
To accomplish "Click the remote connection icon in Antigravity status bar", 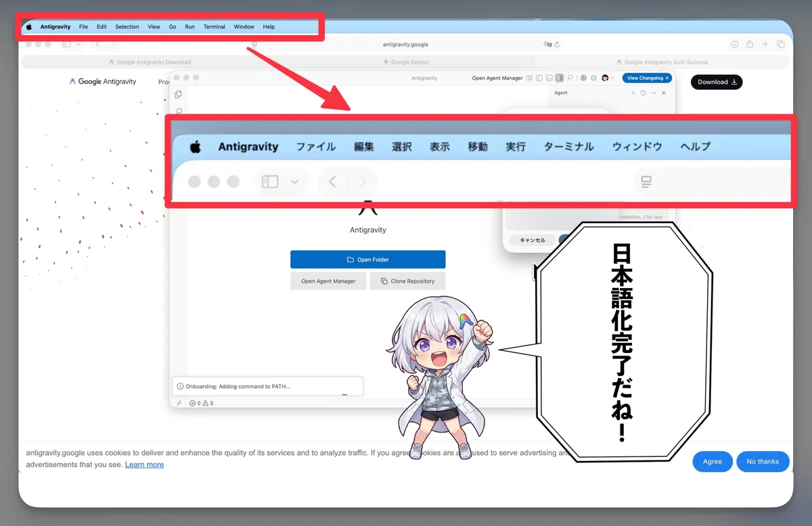I will pos(179,403).
